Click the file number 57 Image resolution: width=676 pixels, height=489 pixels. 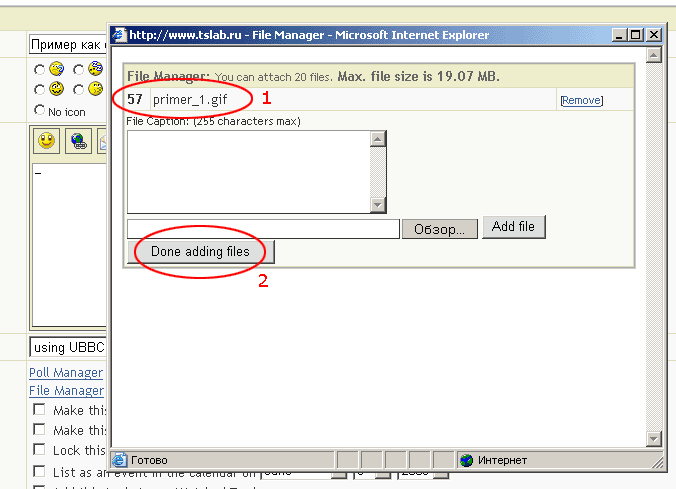135,100
